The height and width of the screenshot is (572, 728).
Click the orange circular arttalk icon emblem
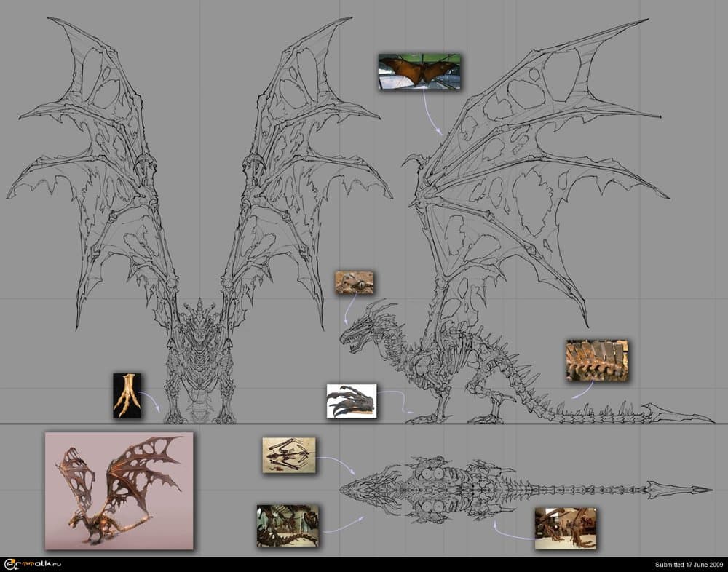coord(9,563)
